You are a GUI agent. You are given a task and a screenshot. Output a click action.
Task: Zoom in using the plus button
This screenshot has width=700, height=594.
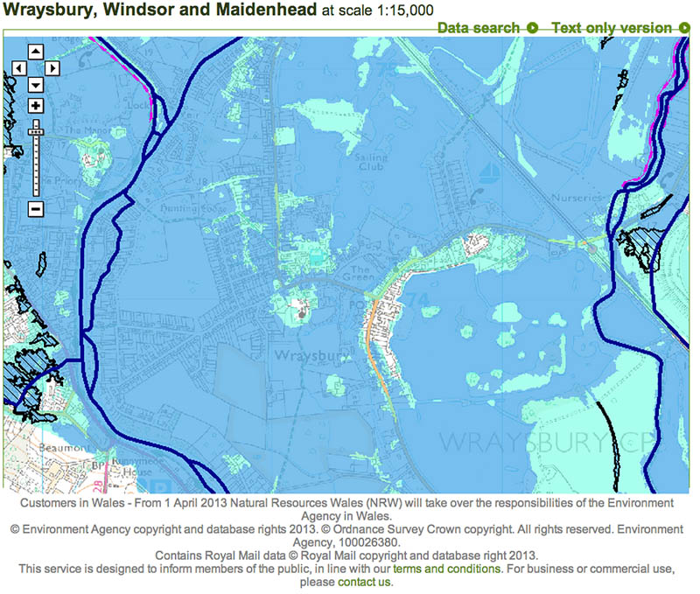pos(36,106)
